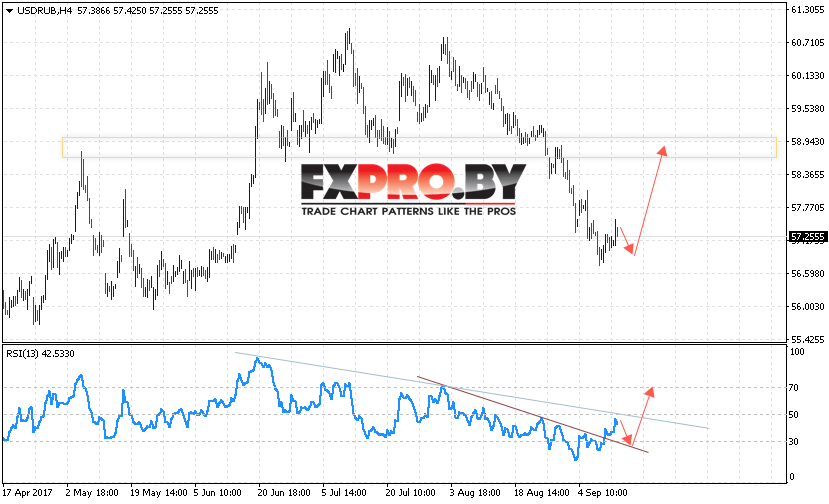Select price axis label 56.0030

click(x=808, y=307)
